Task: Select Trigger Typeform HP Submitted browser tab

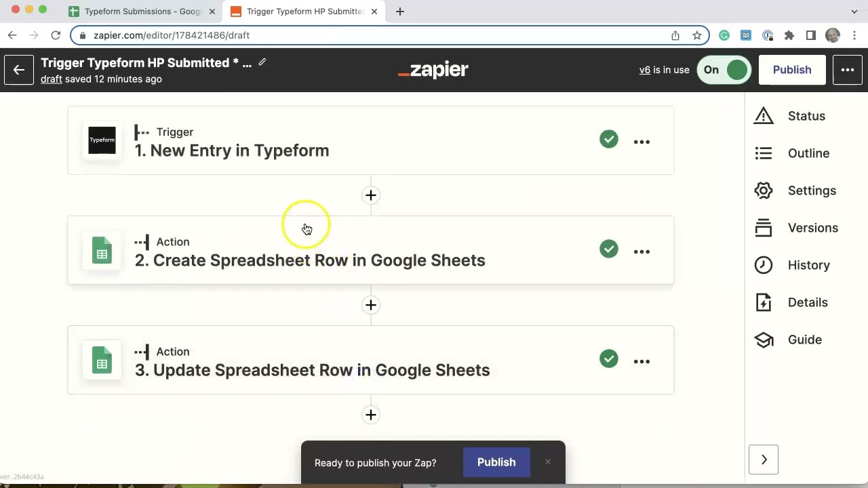Action: click(304, 12)
